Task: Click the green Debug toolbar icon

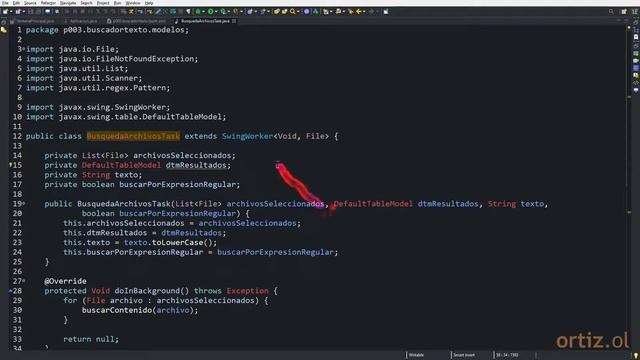Action: coord(198,11)
